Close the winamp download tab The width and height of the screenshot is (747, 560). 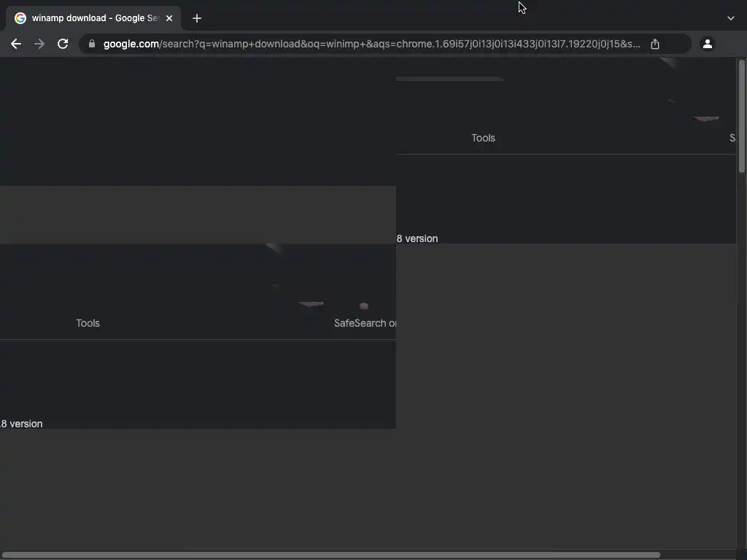pos(169,18)
